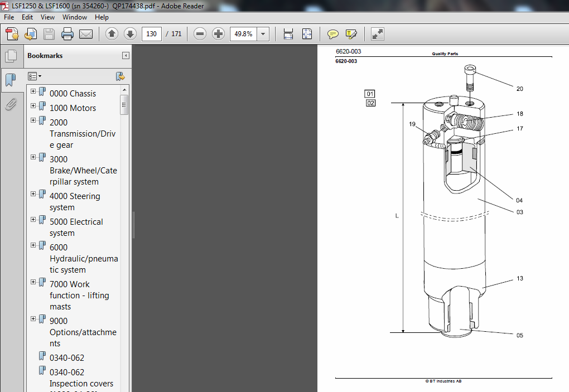569x392 pixels.
Task: Open the first 0340-062 bookmark
Action: pos(67,358)
